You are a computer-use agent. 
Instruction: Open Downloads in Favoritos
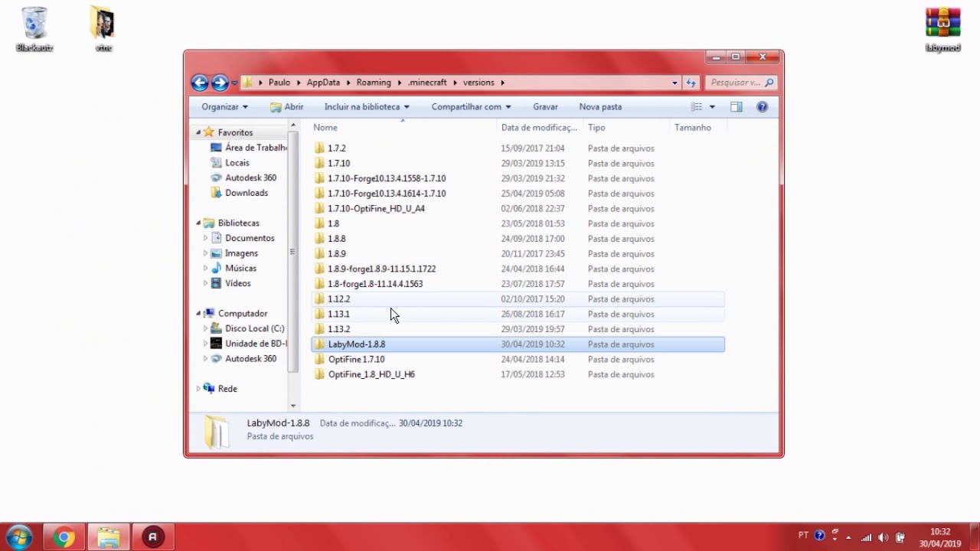tap(247, 193)
